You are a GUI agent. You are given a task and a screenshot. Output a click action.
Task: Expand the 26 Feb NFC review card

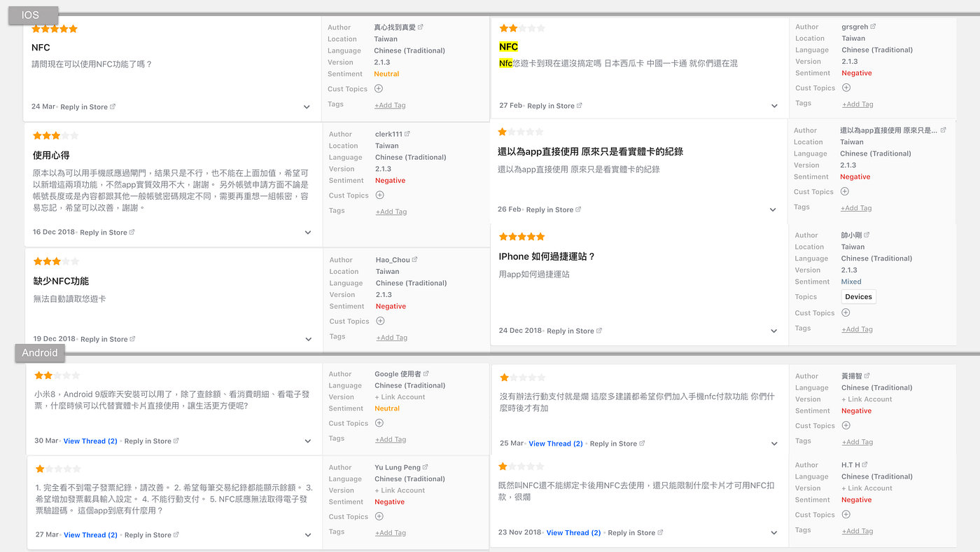(773, 209)
